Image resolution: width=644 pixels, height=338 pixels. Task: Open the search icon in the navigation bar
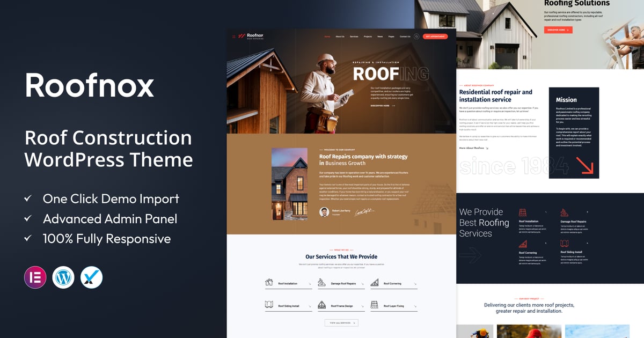(x=416, y=36)
